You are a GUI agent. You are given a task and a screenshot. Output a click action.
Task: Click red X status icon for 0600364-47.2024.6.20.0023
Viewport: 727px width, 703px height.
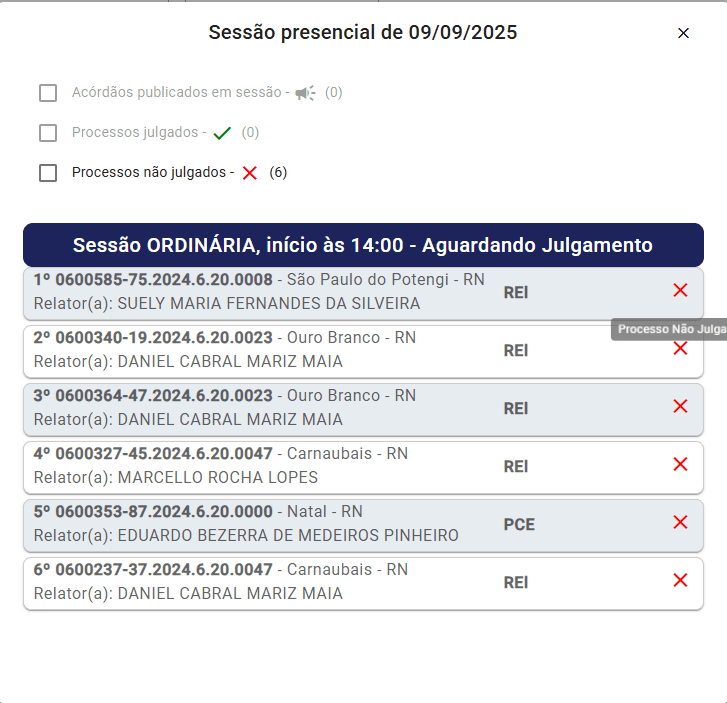680,406
